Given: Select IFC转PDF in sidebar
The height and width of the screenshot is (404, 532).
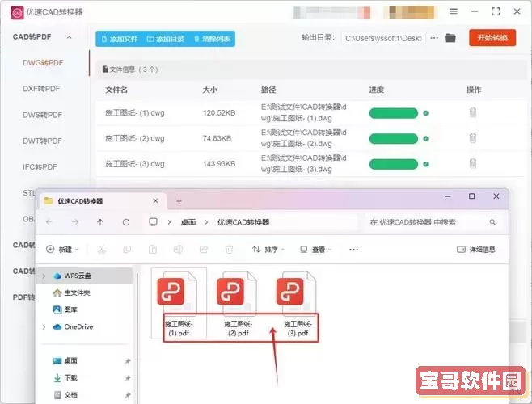Looking at the screenshot, I should [x=40, y=167].
